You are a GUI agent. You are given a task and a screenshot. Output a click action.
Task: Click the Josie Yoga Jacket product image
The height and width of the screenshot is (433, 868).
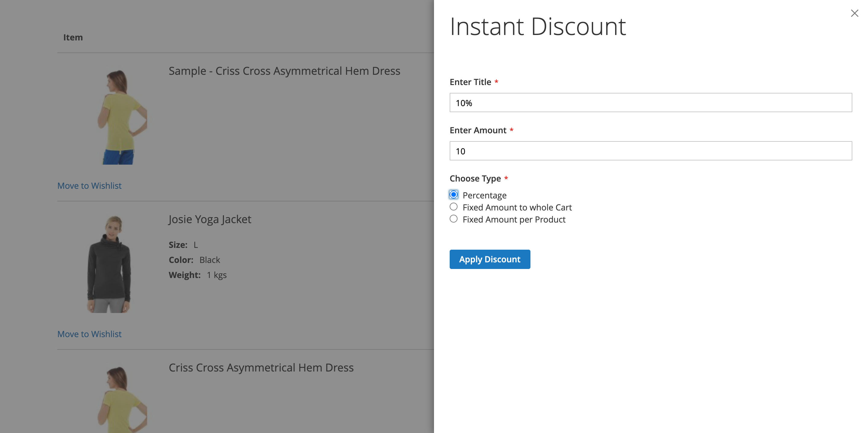tap(109, 265)
